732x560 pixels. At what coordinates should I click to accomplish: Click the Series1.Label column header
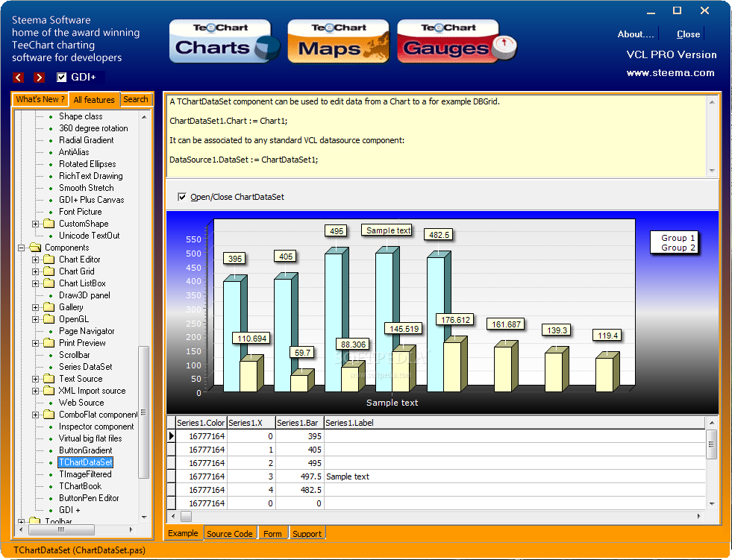tap(514, 423)
